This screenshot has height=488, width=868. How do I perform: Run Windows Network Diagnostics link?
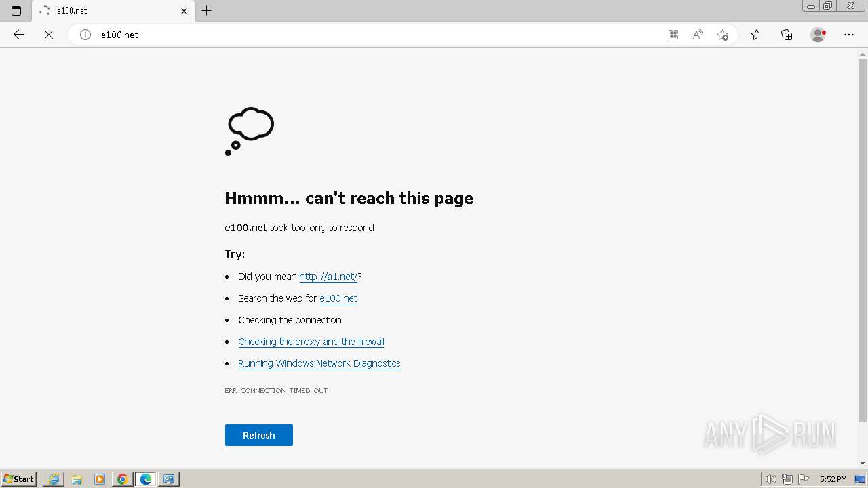coord(319,363)
